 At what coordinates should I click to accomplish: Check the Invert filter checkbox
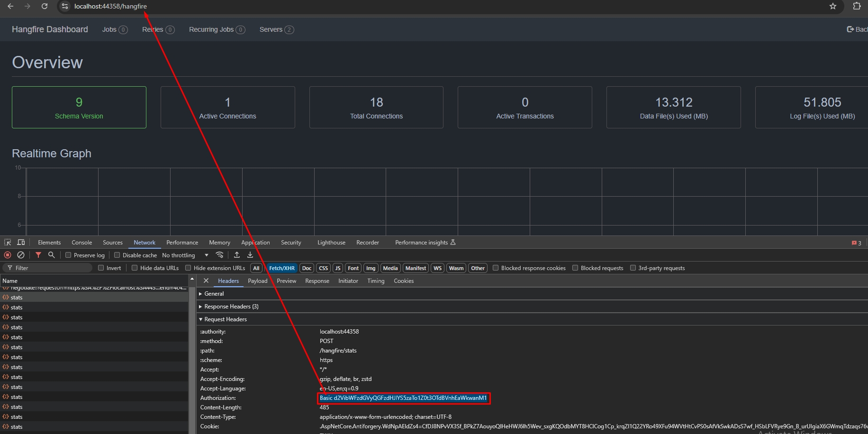(x=101, y=268)
